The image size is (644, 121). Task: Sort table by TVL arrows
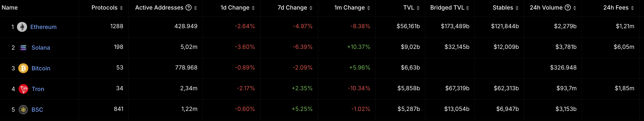(x=418, y=8)
